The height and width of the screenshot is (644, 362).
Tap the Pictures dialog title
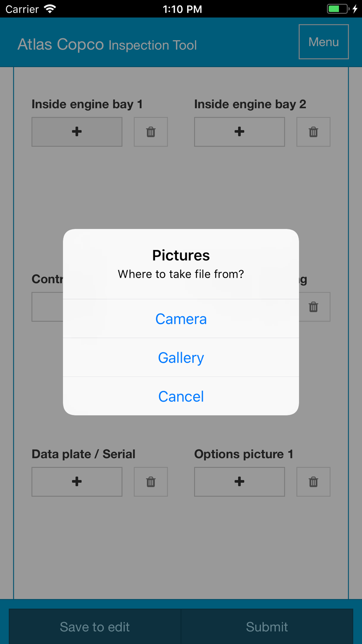tap(181, 255)
